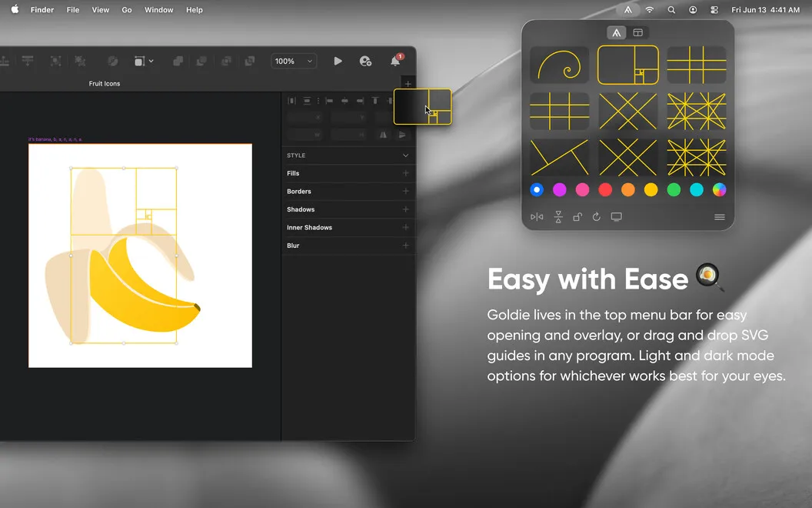Click the W width field
Screen dimensions: 812x508
[305, 135]
